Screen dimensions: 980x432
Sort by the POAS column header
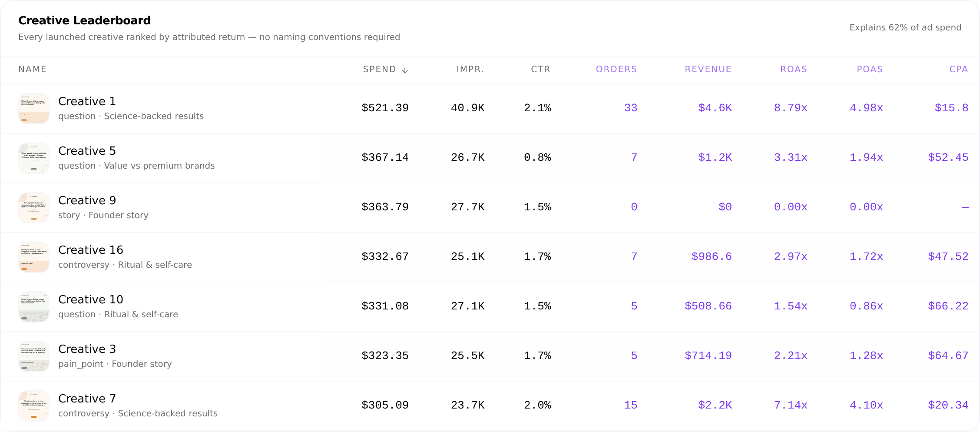[870, 70]
